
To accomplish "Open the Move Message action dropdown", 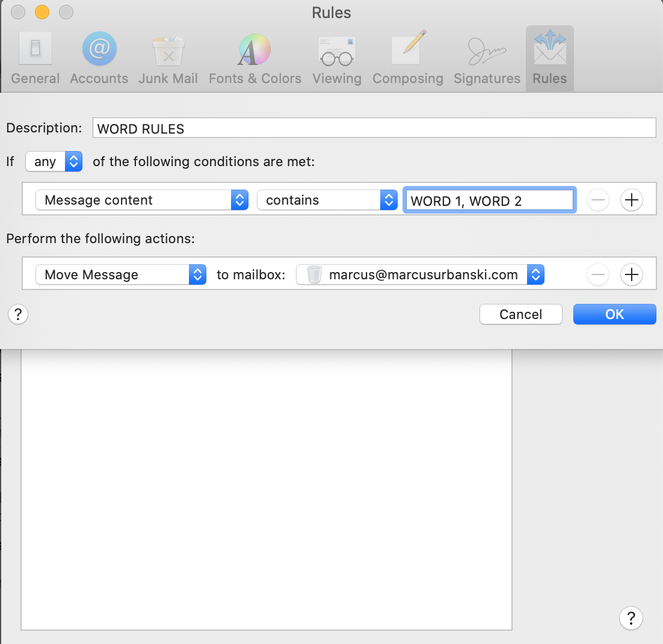I will pyautogui.click(x=120, y=274).
